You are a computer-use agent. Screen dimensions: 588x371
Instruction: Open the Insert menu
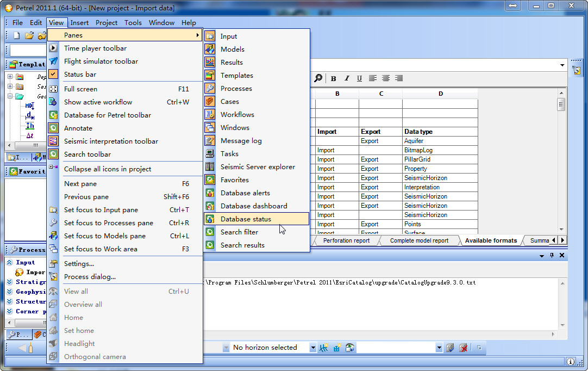pyautogui.click(x=79, y=22)
